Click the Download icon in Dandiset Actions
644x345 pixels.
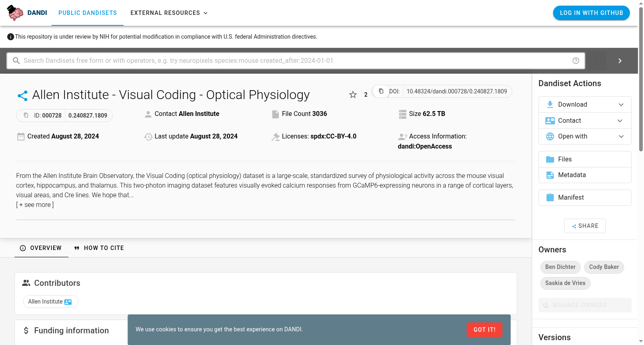coord(550,104)
